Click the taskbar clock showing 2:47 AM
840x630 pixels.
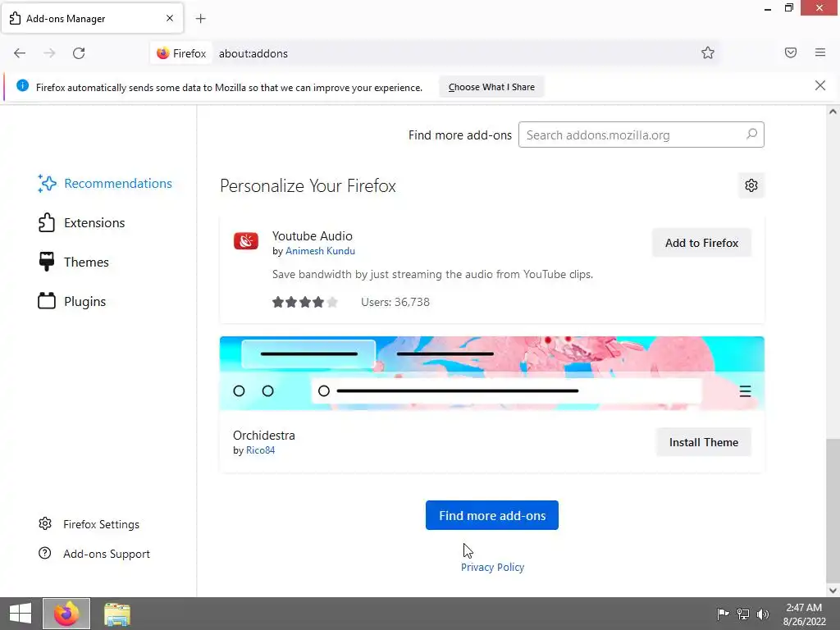tap(804, 614)
